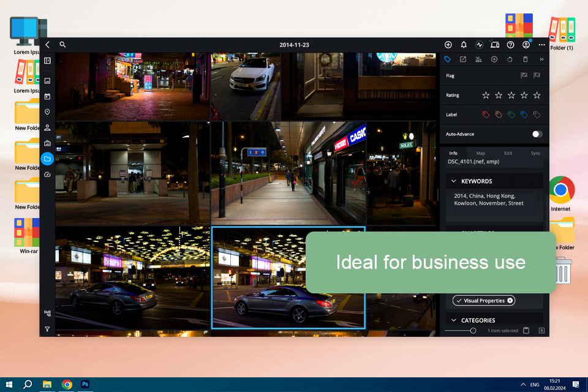Image resolution: width=588 pixels, height=392 pixels.
Task: Switch to the Sync tab
Action: click(535, 153)
